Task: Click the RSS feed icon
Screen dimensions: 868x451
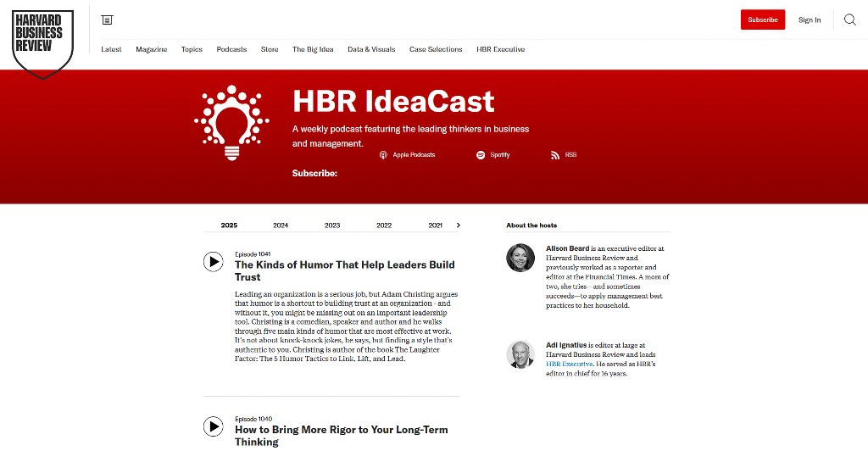Action: pos(555,155)
